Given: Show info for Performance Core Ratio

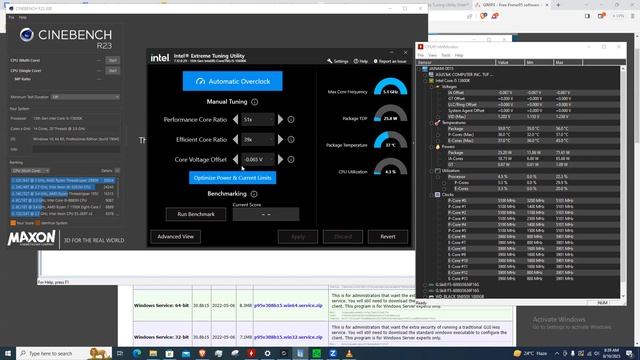Looking at the screenshot, I should (x=291, y=120).
